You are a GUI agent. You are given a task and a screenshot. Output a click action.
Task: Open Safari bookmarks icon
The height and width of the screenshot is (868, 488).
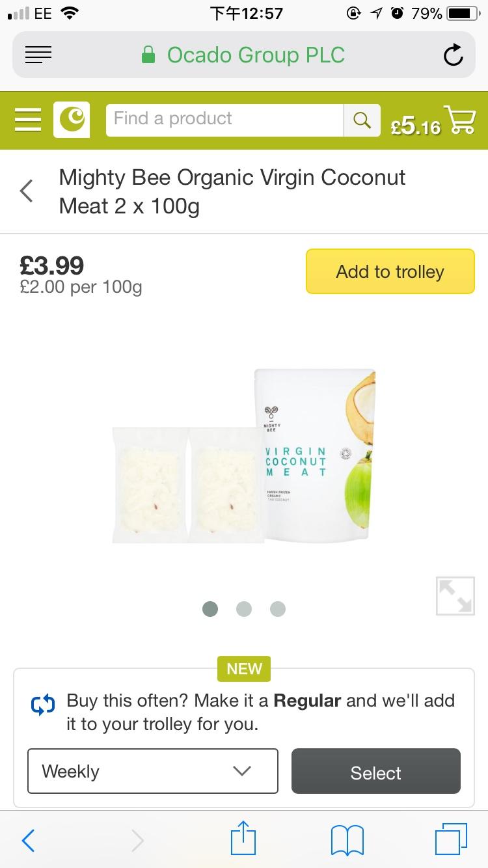pyautogui.click(x=347, y=839)
